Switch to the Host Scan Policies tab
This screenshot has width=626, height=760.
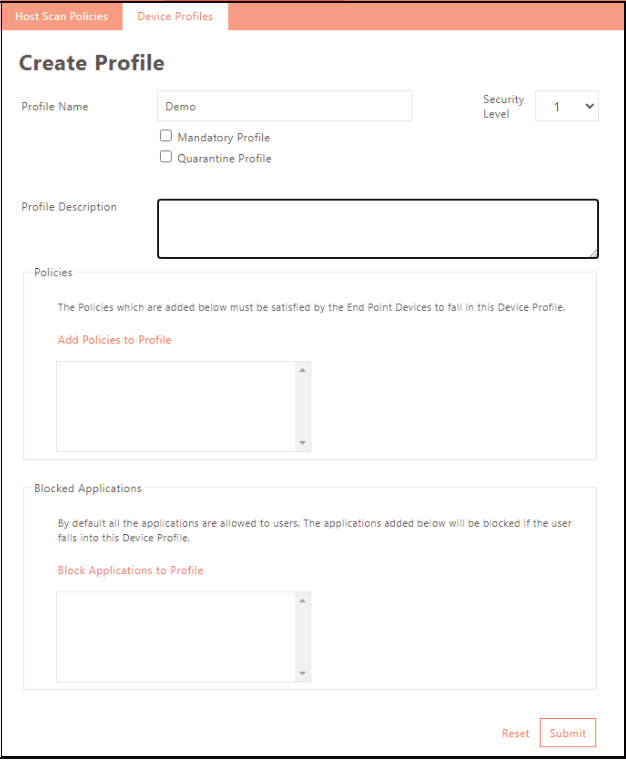[61, 17]
